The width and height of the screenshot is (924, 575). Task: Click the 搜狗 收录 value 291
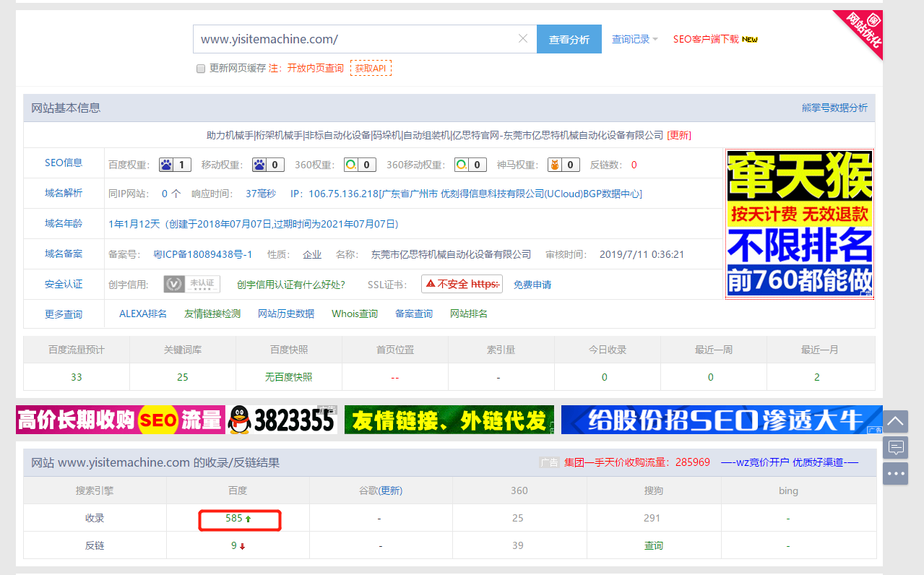coord(653,518)
